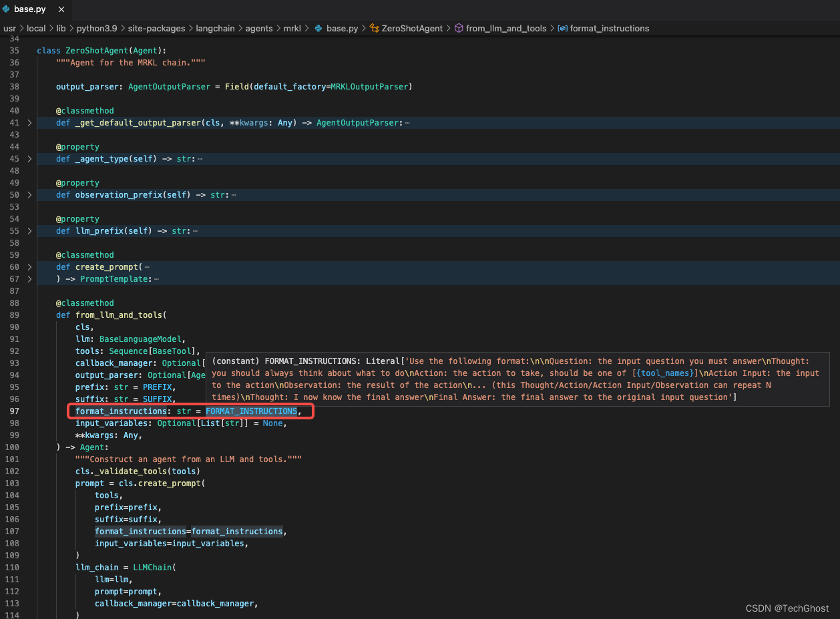This screenshot has width=840, height=619.
Task: Open the usr breadcrumb segment
Action: pos(9,28)
